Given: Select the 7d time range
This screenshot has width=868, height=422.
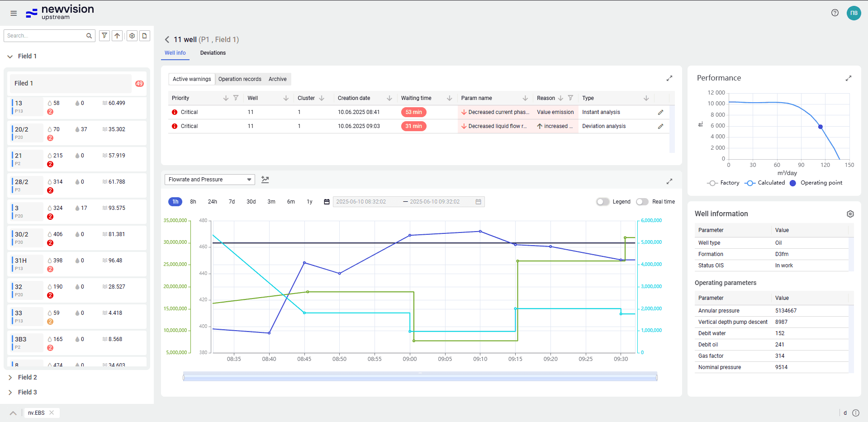Looking at the screenshot, I should point(232,202).
